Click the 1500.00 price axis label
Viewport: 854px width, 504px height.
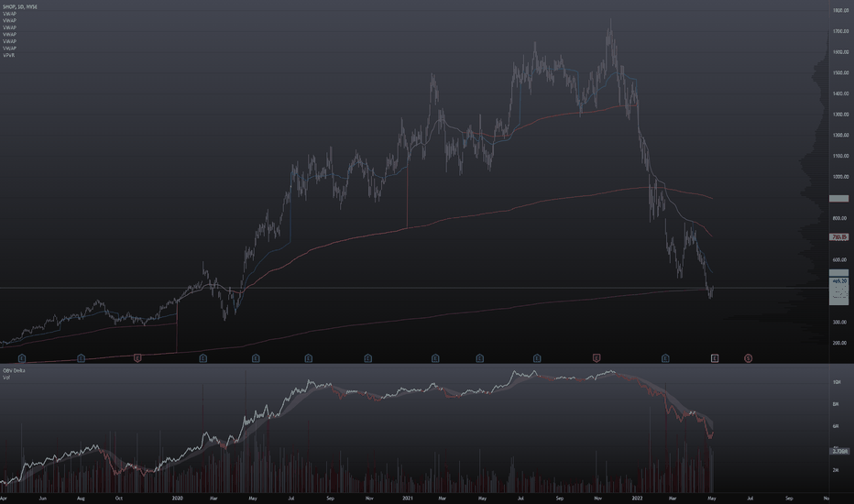point(840,72)
